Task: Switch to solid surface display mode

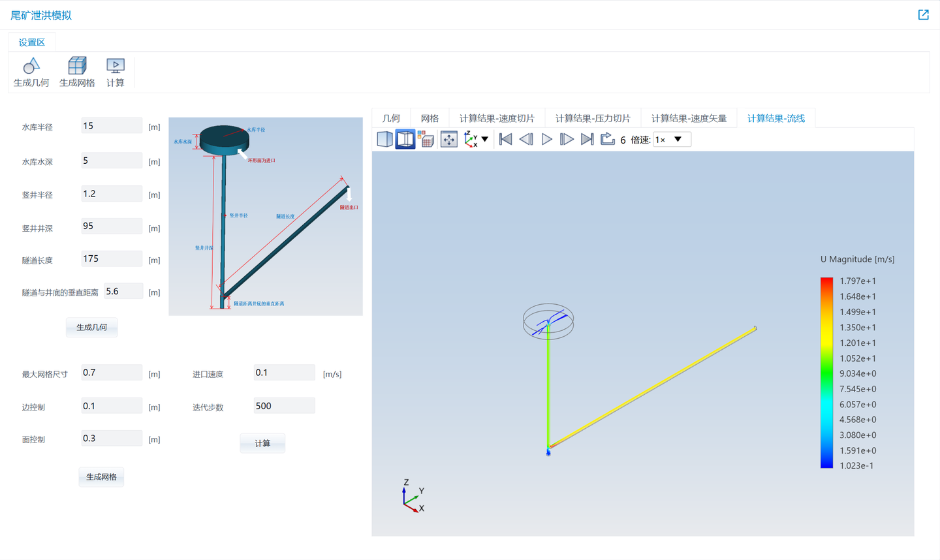Action: click(384, 139)
